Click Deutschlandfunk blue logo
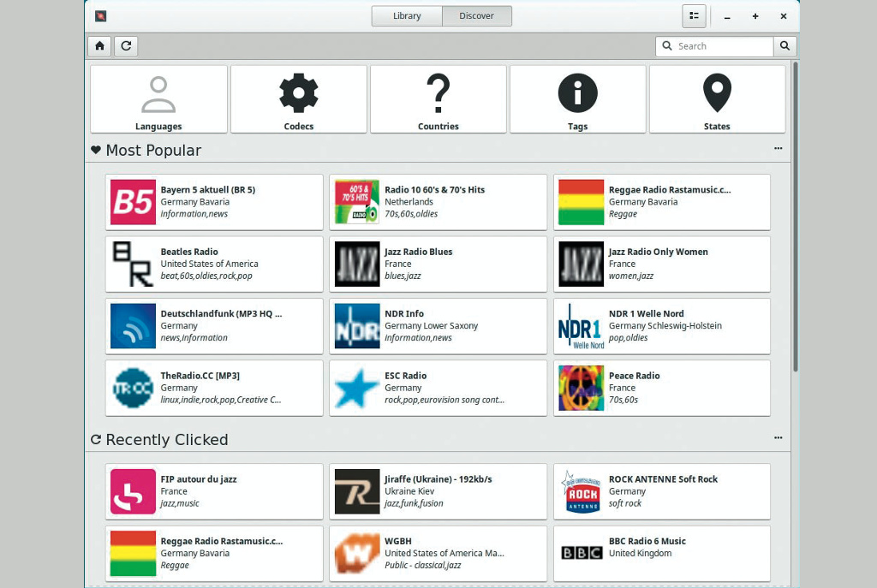The height and width of the screenshot is (588, 877). tap(133, 326)
